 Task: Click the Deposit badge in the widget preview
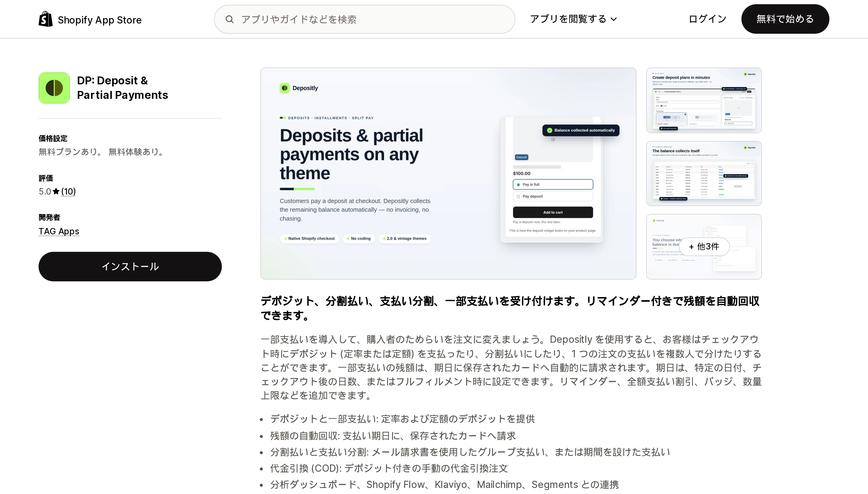pos(521,157)
